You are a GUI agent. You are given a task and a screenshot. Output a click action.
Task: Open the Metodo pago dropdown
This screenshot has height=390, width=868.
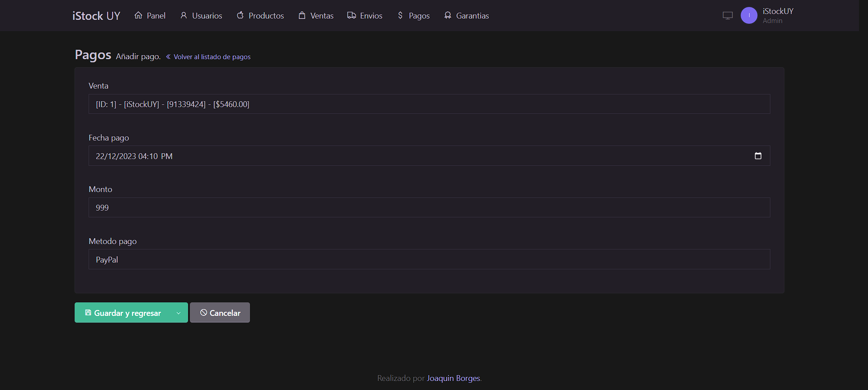click(x=429, y=259)
